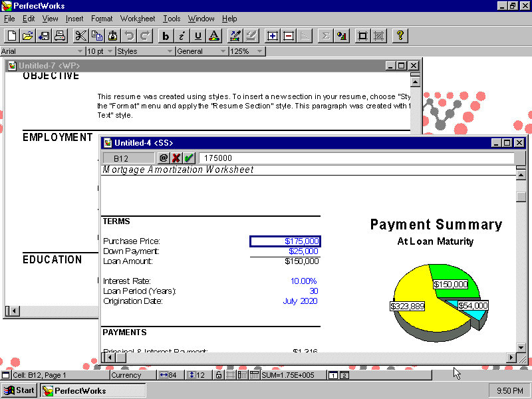Copy selection with the copy icon
This screenshot has width=532, height=399.
click(96, 36)
